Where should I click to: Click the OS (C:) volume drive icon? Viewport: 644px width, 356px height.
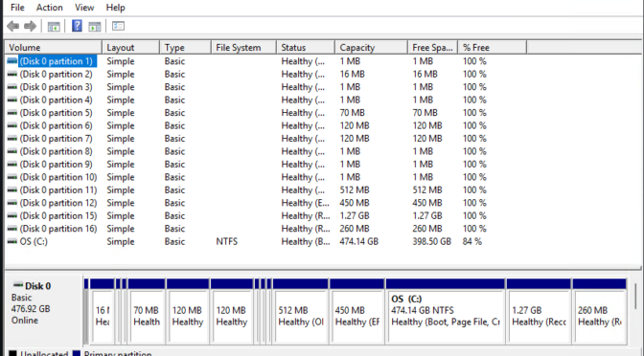11,241
